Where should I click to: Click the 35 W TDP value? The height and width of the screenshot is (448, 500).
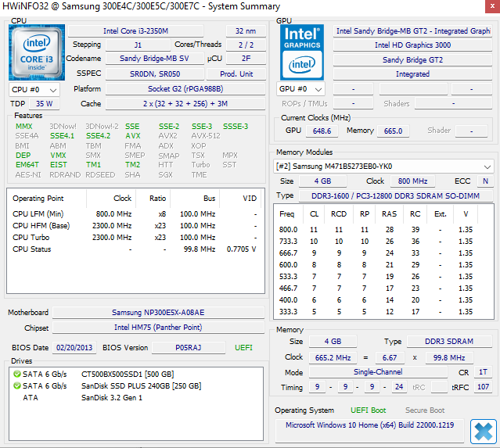44,103
